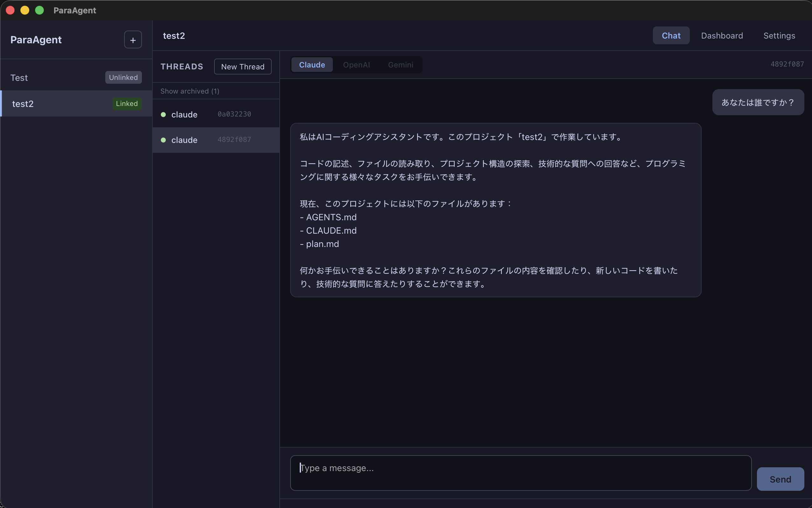Image resolution: width=812 pixels, height=508 pixels.
Task: Go to the Settings tab
Action: [x=779, y=36]
